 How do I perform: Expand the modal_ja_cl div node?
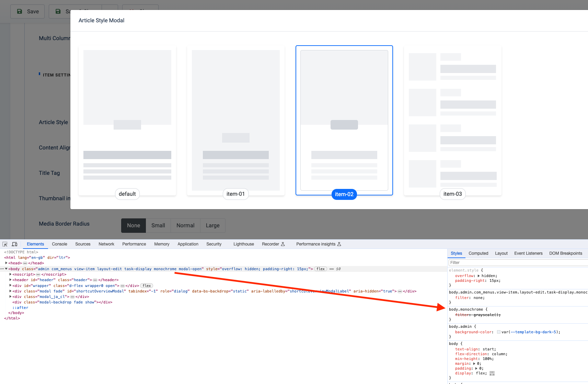click(10, 297)
